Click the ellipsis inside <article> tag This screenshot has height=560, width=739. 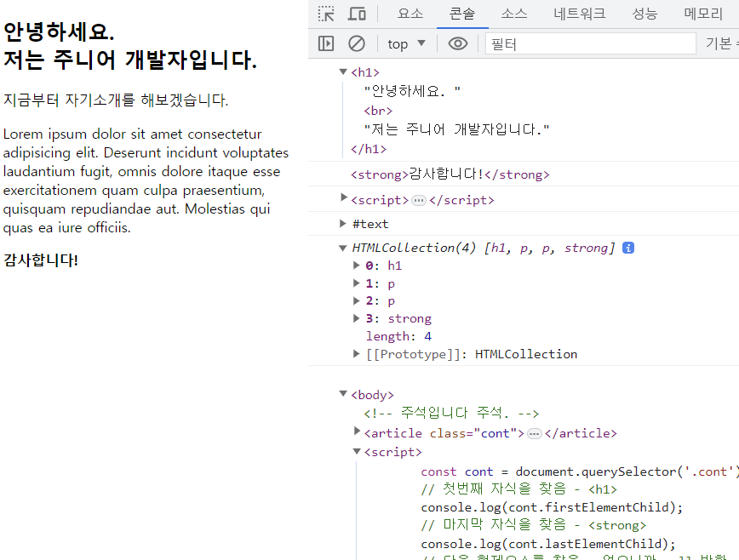[534, 434]
